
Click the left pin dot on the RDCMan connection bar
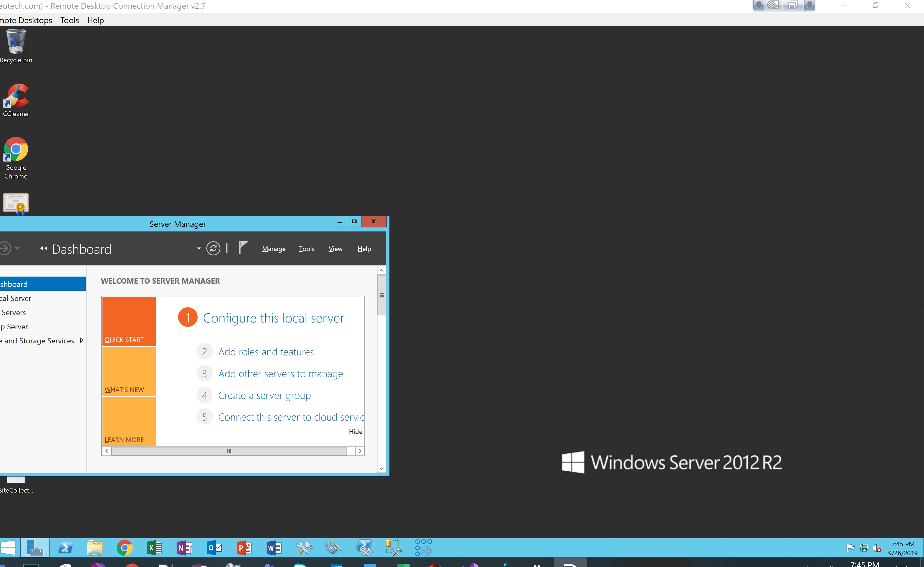click(758, 5)
